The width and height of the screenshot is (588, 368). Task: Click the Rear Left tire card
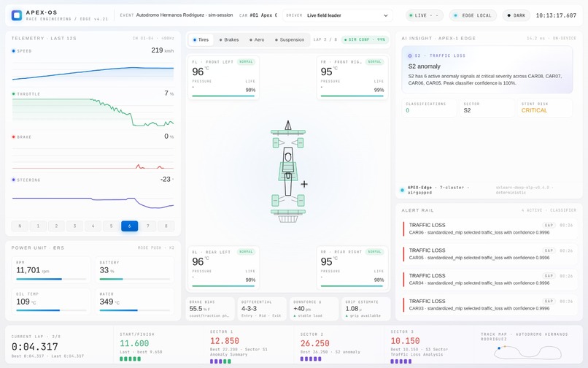click(x=223, y=268)
